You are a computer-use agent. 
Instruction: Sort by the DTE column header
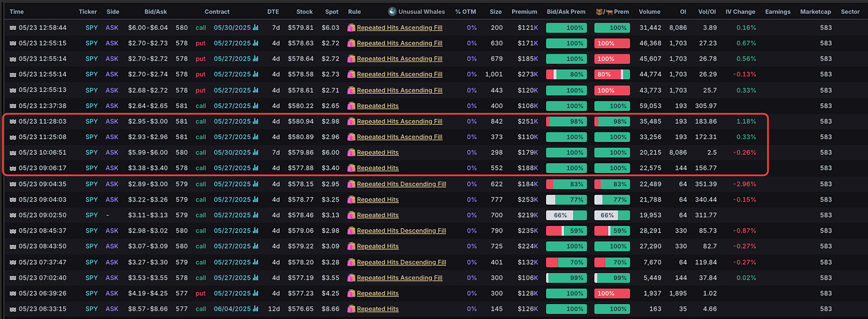tap(274, 12)
